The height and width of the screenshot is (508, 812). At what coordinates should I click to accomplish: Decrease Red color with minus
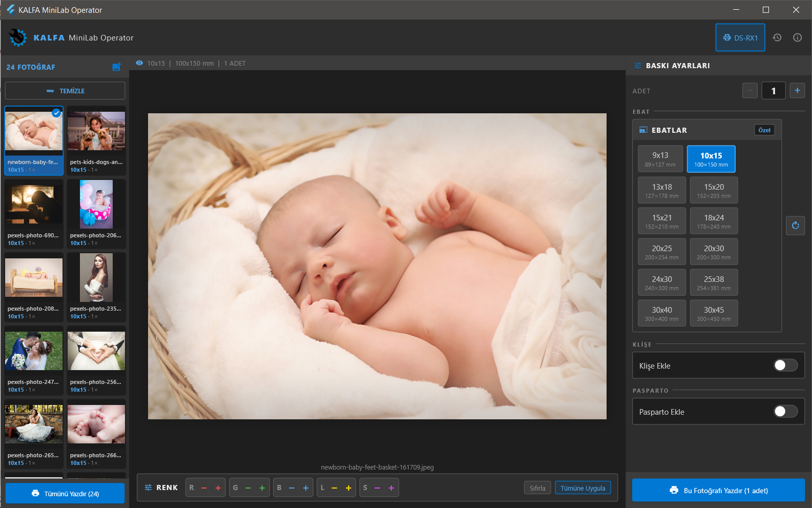click(x=204, y=488)
